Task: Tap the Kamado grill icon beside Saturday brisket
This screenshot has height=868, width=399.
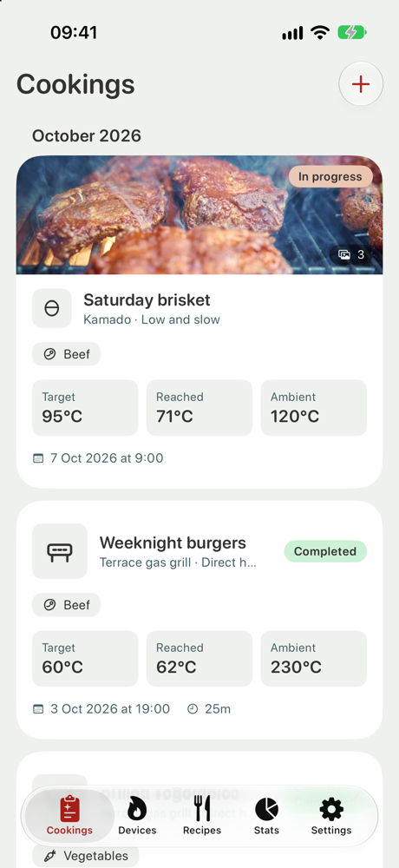Action: [51, 308]
